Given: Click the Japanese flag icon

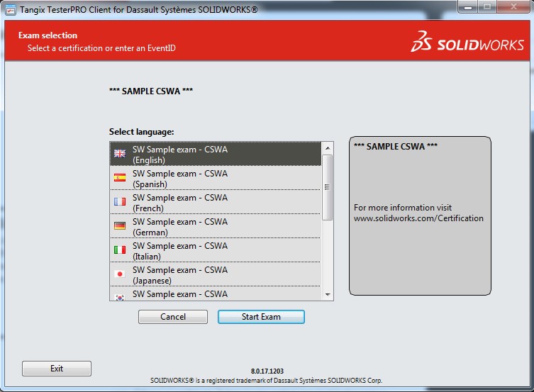Looking at the screenshot, I should pyautogui.click(x=120, y=274).
